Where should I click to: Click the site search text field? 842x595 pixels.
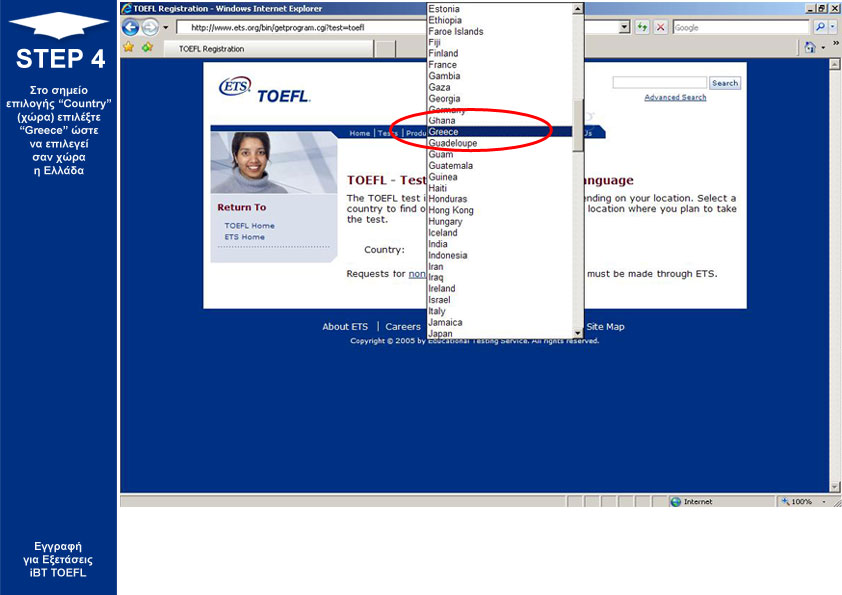tap(659, 83)
